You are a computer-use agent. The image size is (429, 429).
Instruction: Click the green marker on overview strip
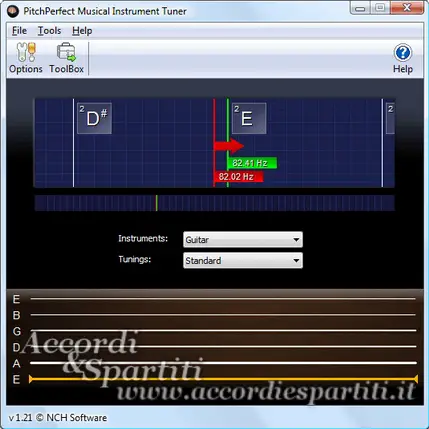tap(157, 203)
